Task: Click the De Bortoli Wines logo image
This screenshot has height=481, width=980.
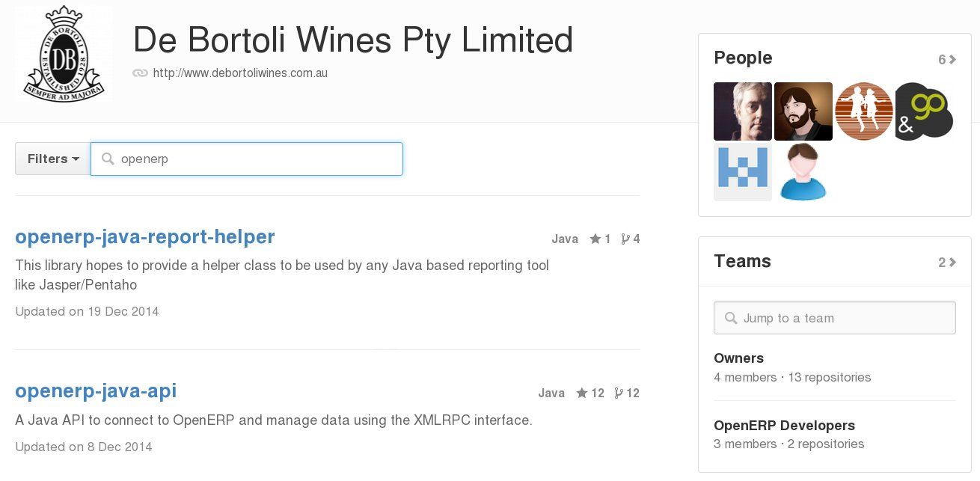Action: coord(64,54)
